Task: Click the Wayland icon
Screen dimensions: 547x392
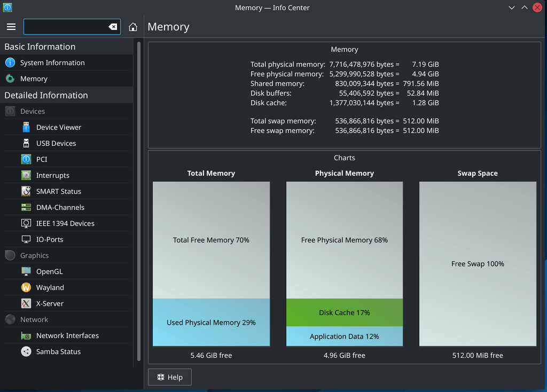Action: [x=26, y=288]
